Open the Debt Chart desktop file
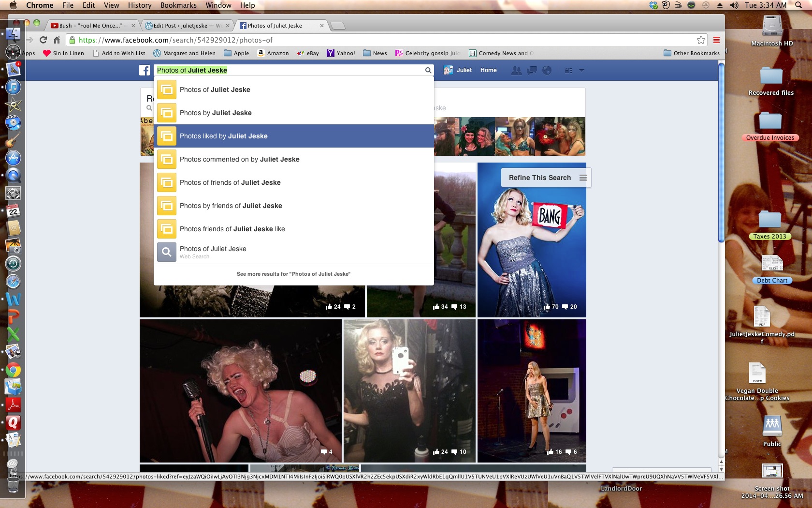Image resolution: width=812 pixels, height=508 pixels. (772, 269)
